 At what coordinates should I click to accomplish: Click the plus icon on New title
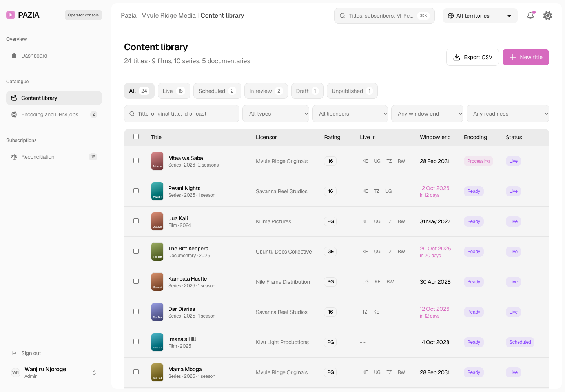coord(513,57)
